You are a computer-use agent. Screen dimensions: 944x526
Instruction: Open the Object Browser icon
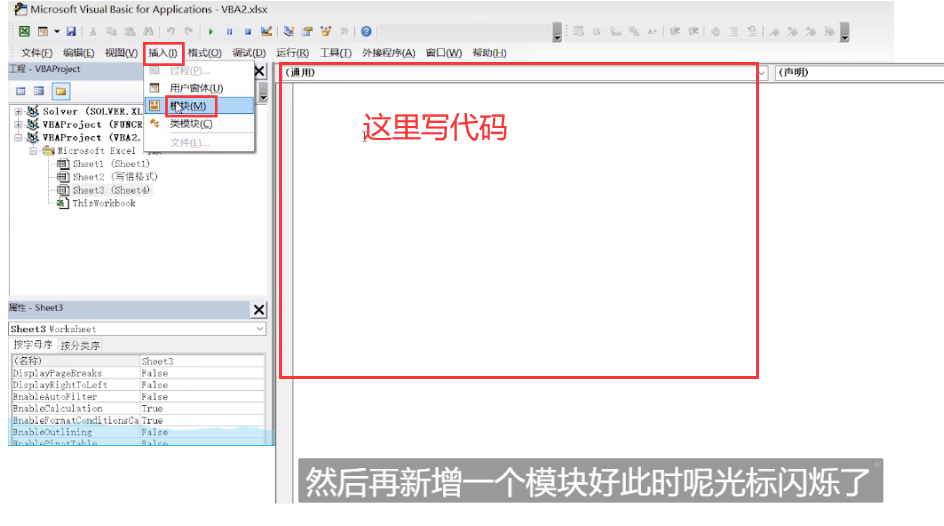326,31
